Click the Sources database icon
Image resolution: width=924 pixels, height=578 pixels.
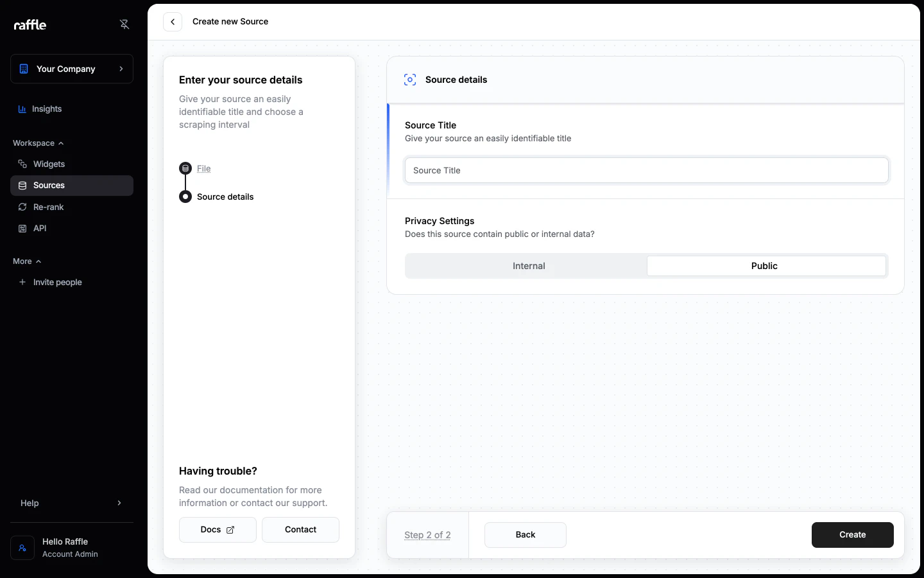pyautogui.click(x=22, y=186)
